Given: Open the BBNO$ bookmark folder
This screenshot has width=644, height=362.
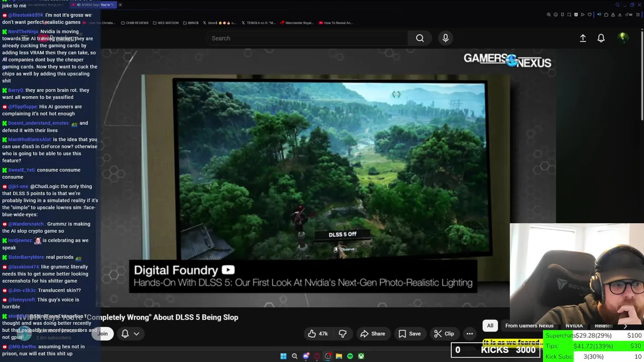Looking at the screenshot, I should pyautogui.click(x=190, y=23).
